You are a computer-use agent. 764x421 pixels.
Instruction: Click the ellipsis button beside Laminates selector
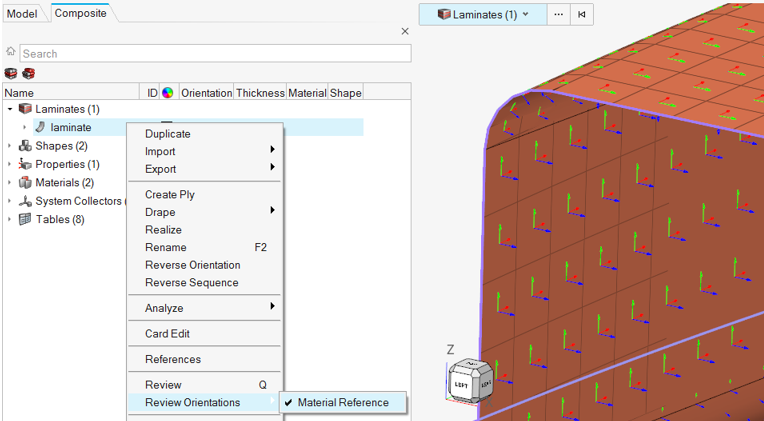click(558, 15)
